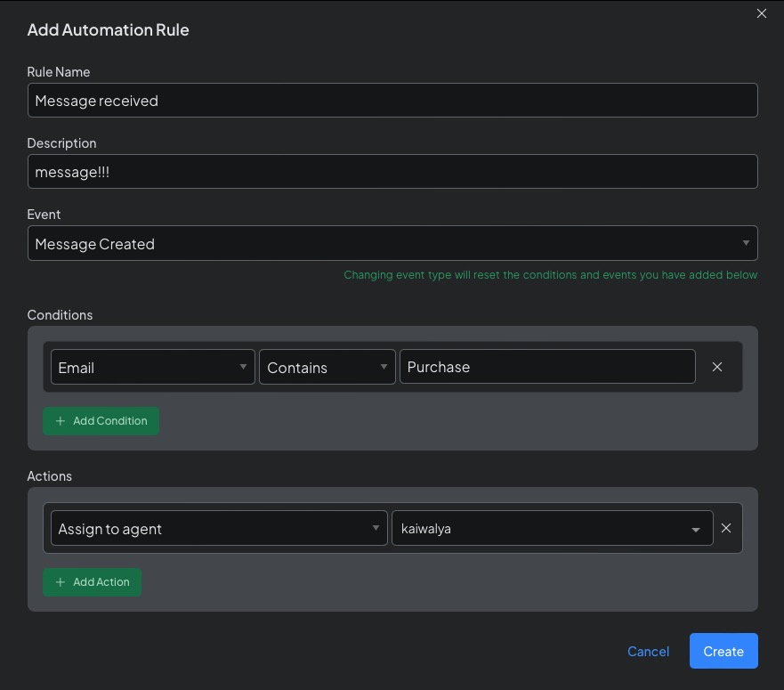The height and width of the screenshot is (690, 784).
Task: Select the Description field containing message!!!
Action: point(392,171)
